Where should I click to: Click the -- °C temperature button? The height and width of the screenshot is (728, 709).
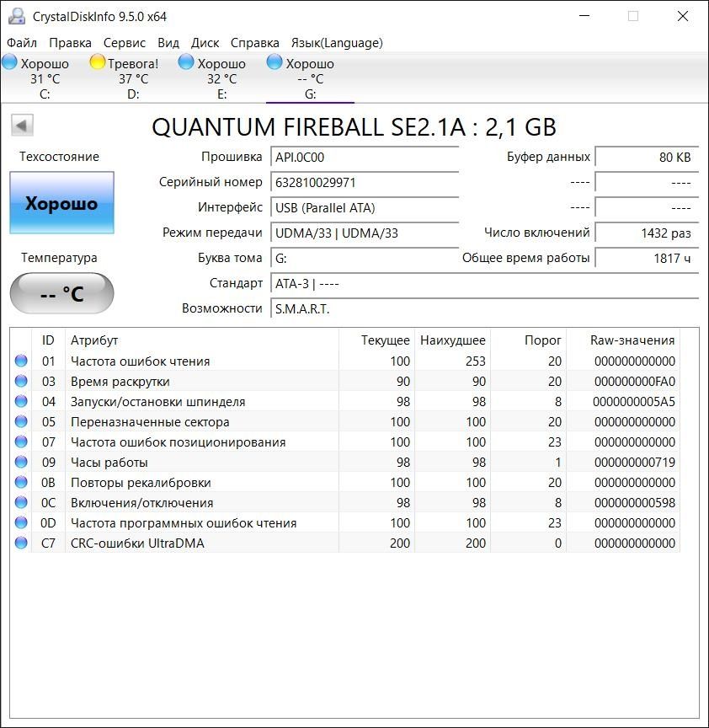(61, 293)
